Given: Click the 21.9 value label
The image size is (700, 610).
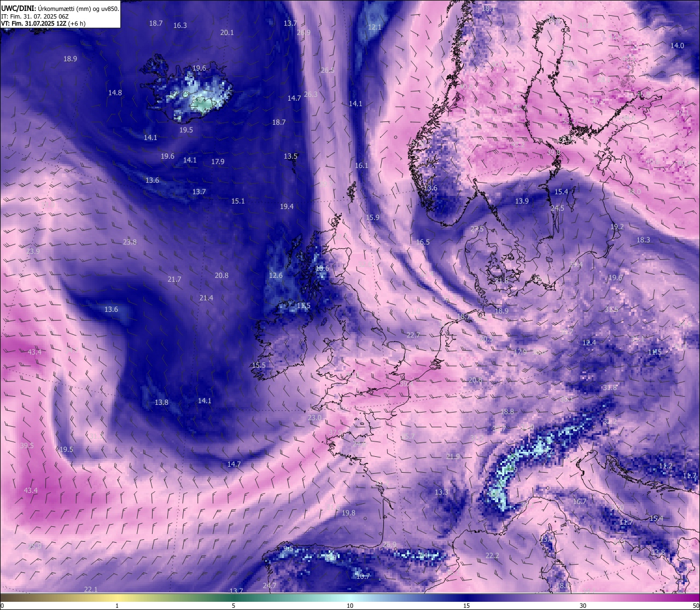Looking at the screenshot, I should [x=453, y=457].
